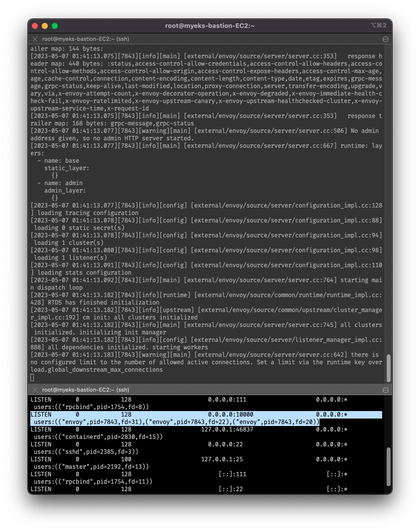Screen dimensions: 420x531
Task: Click the yellow minimize window button
Action: coord(45,26)
